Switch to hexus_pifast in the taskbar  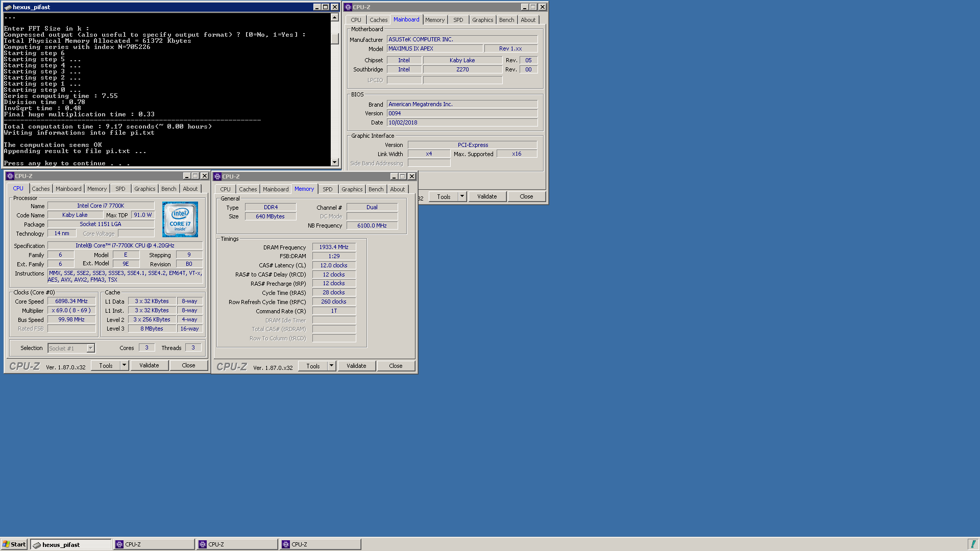pos(70,544)
